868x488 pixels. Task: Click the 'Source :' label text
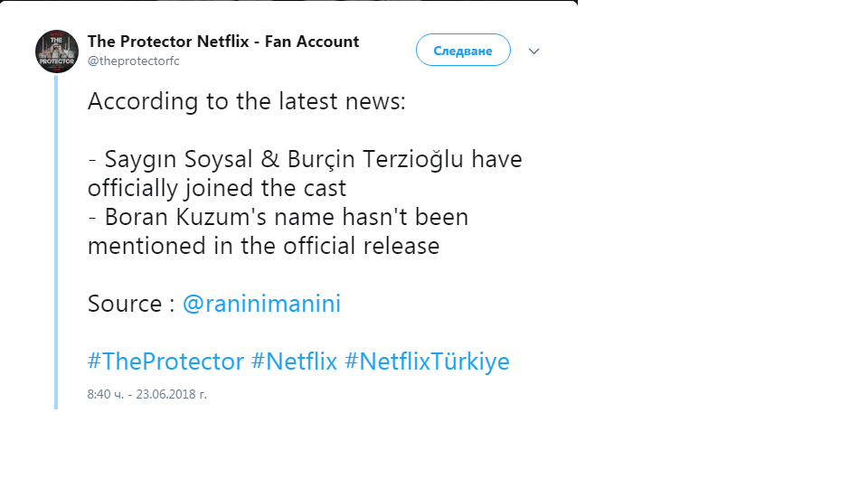click(x=130, y=304)
